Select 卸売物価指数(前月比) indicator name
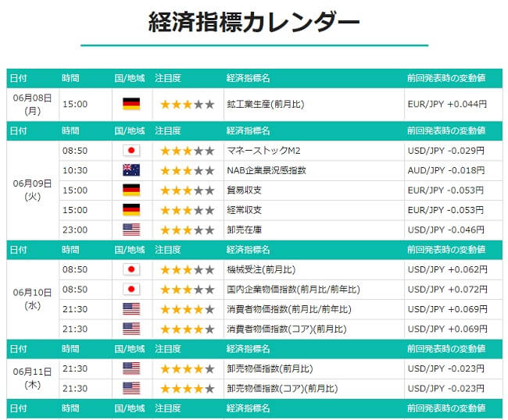The width and height of the screenshot is (508, 420). [270, 368]
